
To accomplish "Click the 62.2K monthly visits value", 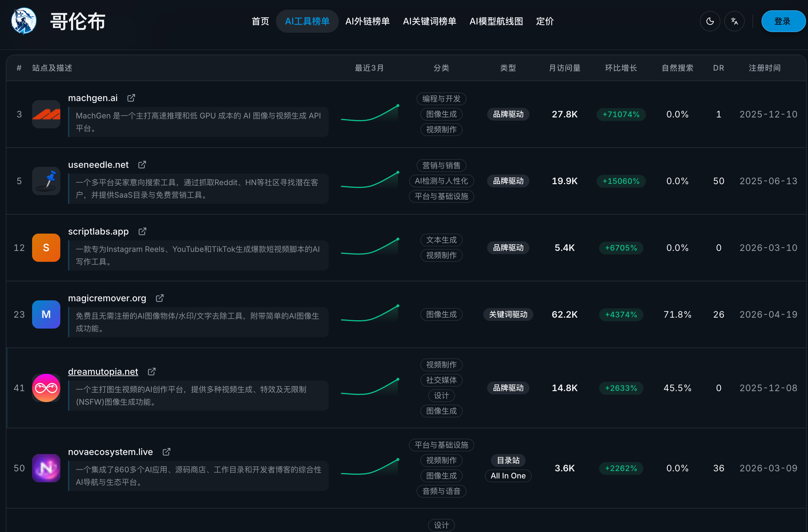I will click(x=564, y=314).
